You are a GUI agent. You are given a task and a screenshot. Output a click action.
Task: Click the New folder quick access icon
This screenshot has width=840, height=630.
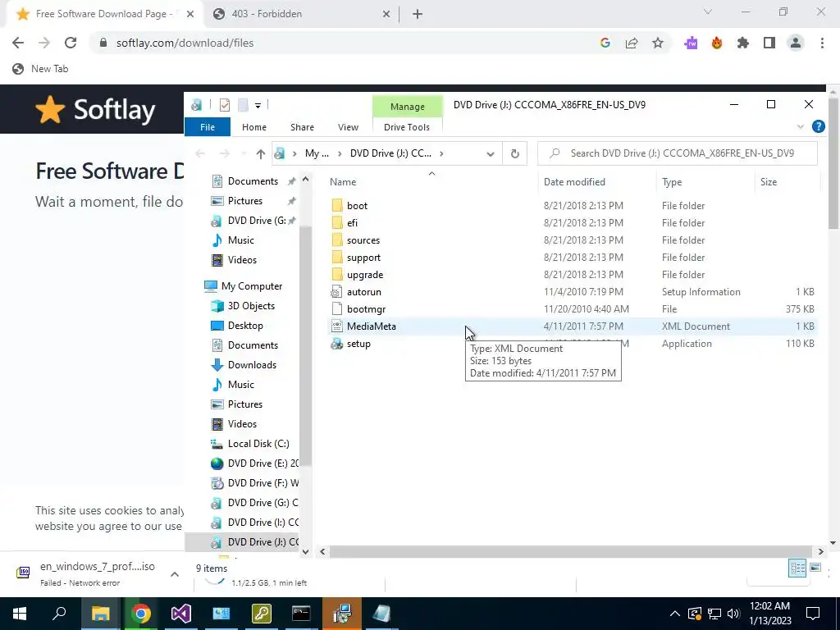point(243,105)
